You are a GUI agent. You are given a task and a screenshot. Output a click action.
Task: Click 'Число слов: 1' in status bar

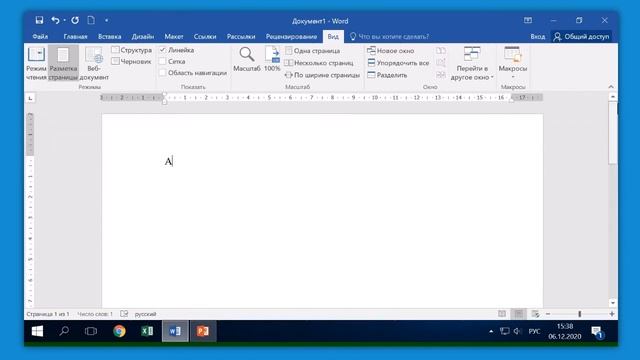click(95, 314)
